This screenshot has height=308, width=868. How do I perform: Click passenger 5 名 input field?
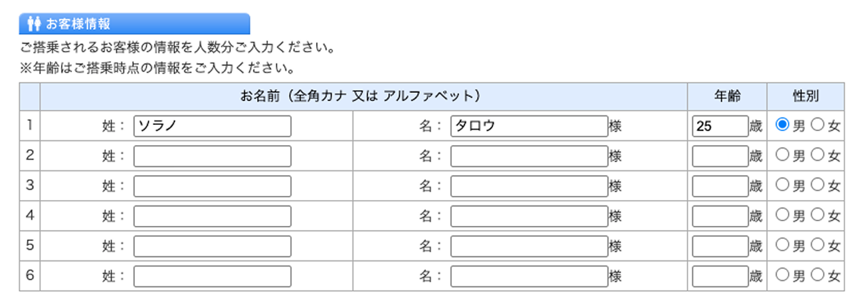pyautogui.click(x=529, y=246)
